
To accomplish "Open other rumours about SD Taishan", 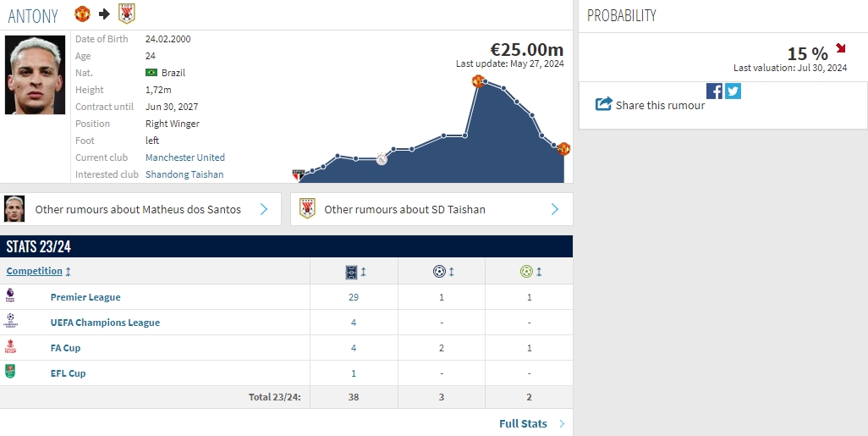I will click(431, 209).
